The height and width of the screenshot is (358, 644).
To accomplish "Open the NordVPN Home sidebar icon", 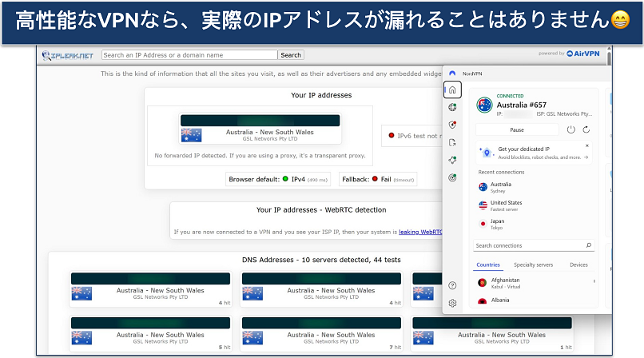I will pos(452,89).
